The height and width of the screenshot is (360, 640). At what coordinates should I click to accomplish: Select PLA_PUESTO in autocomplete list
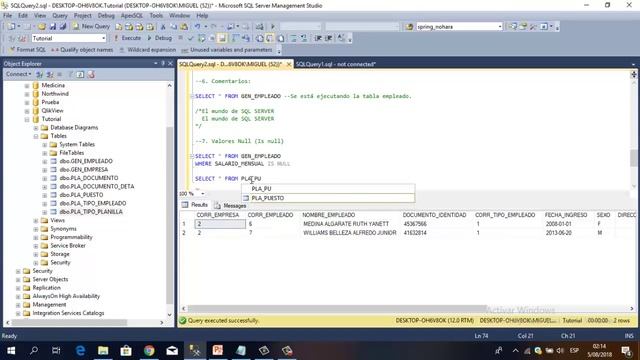329,198
